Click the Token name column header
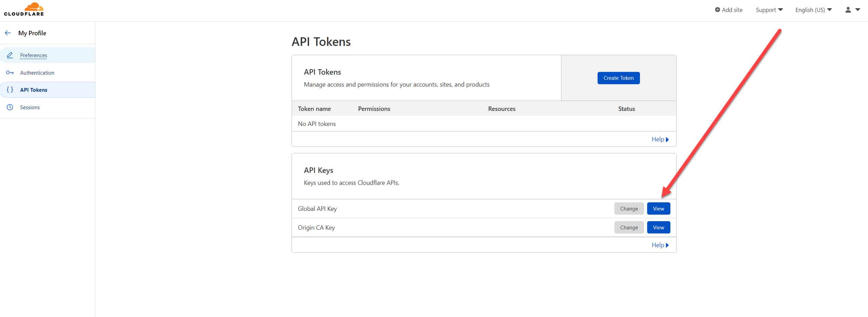Screen dimensions: 868x317 pos(314,109)
